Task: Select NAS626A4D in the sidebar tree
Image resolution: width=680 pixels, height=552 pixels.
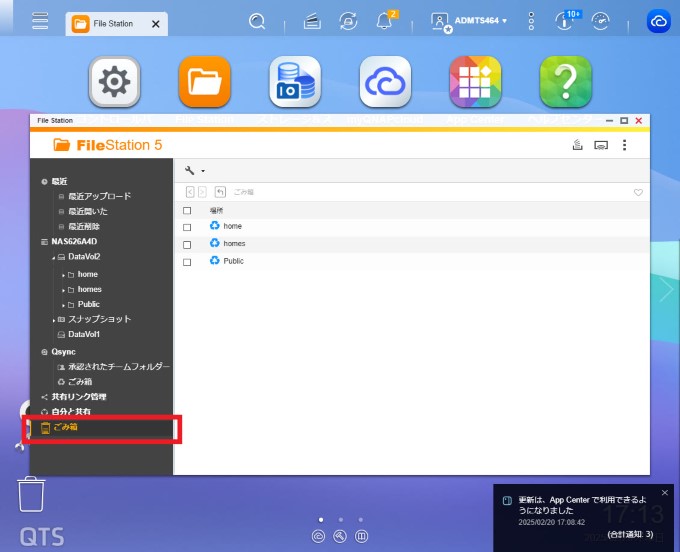Action: [74, 242]
